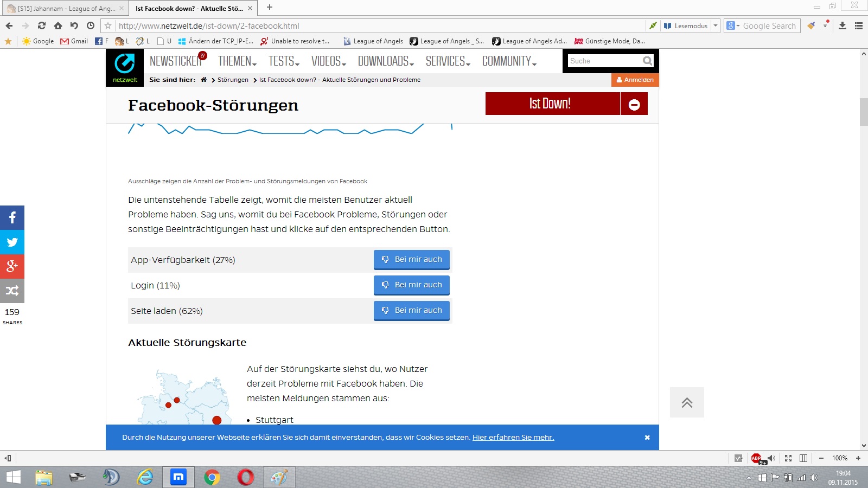Toggle split screen view in status bar
Image resolution: width=868 pixels, height=488 pixels.
click(803, 458)
